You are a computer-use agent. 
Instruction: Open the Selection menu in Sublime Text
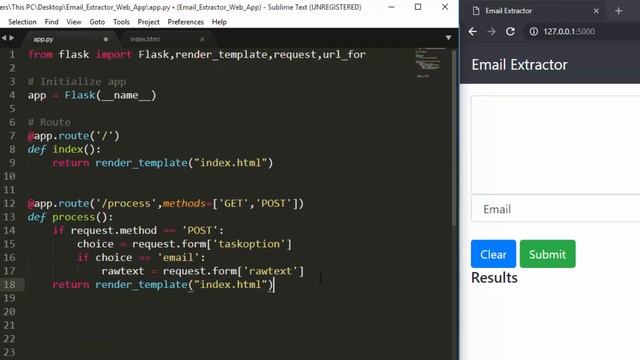tap(22, 22)
